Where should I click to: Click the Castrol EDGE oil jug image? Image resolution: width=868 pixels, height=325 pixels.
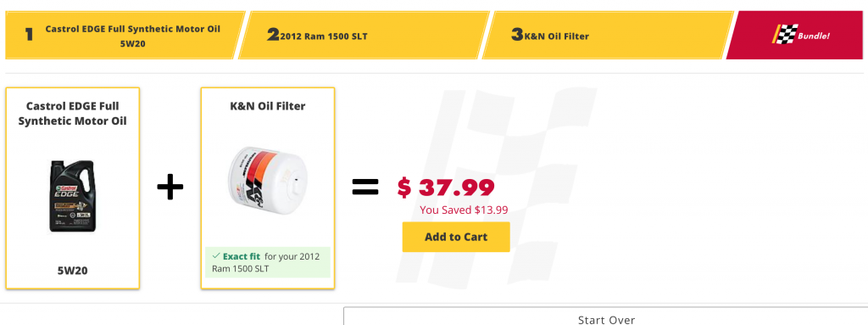tap(73, 196)
